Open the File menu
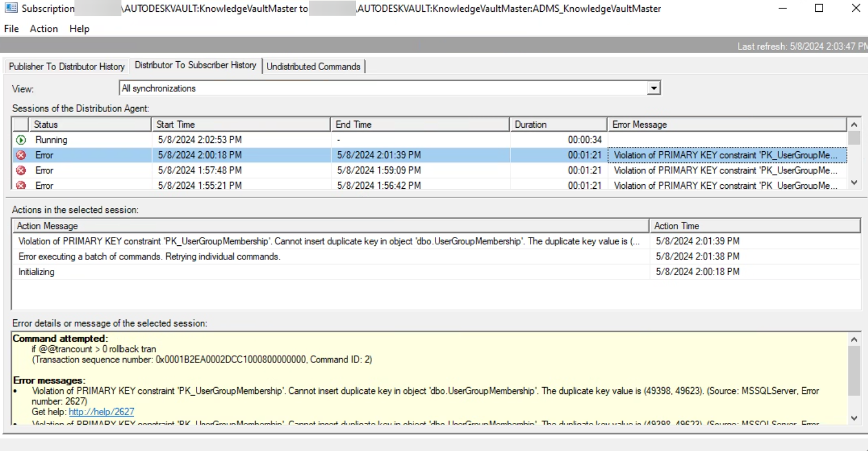The height and width of the screenshot is (451, 868). 11,29
